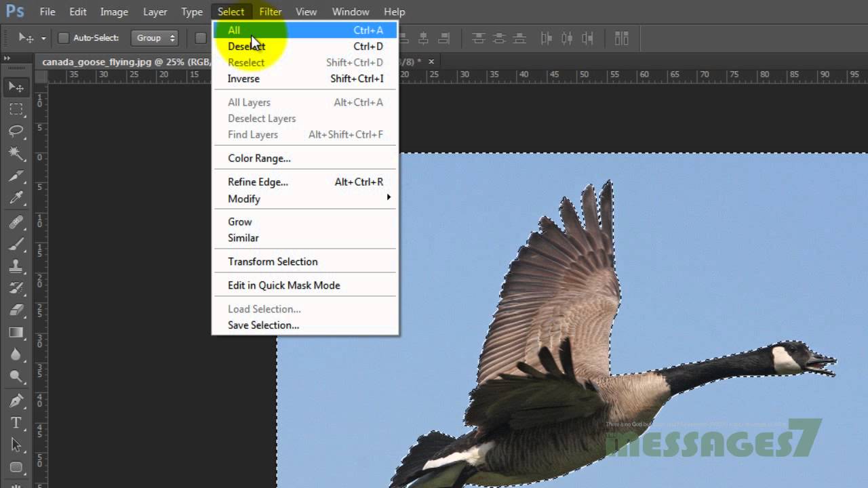Click Save Selection... menu entry
This screenshot has width=868, height=488.
(x=305, y=325)
